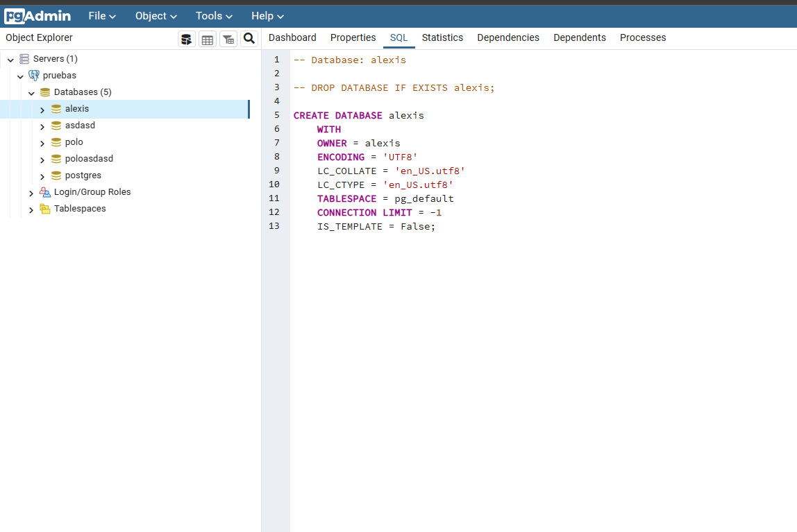The width and height of the screenshot is (797, 532).
Task: Click the IS_TEMPLATE = False line
Action: (376, 226)
